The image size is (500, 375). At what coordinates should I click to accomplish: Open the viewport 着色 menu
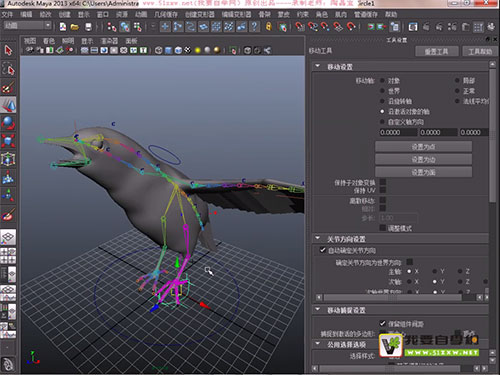[49, 41]
